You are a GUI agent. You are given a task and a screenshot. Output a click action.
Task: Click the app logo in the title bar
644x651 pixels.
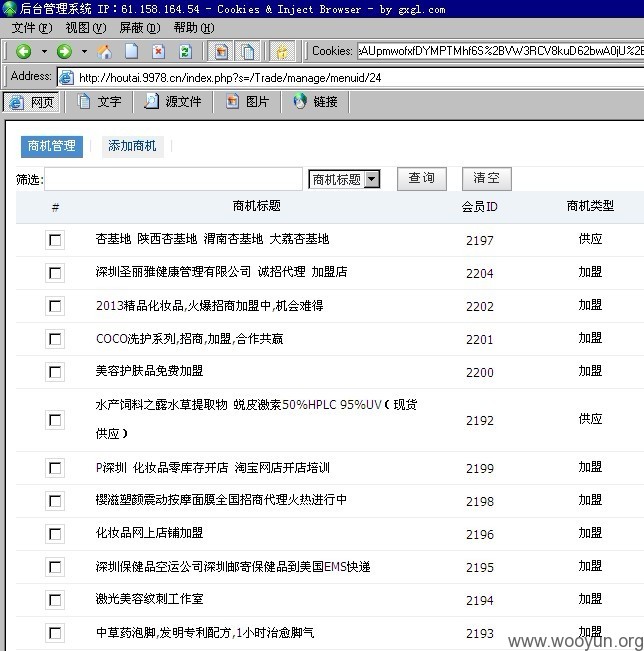pyautogui.click(x=9, y=8)
